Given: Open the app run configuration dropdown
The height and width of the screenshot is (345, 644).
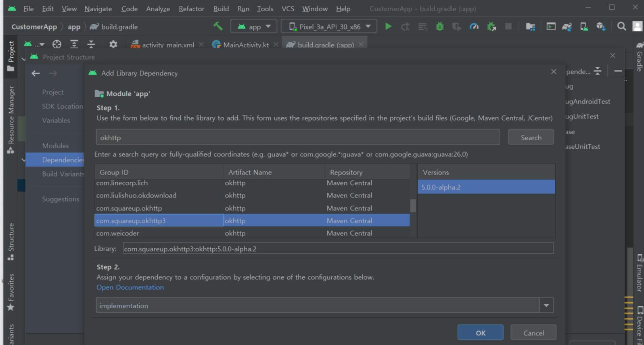Looking at the screenshot, I should coord(254,27).
